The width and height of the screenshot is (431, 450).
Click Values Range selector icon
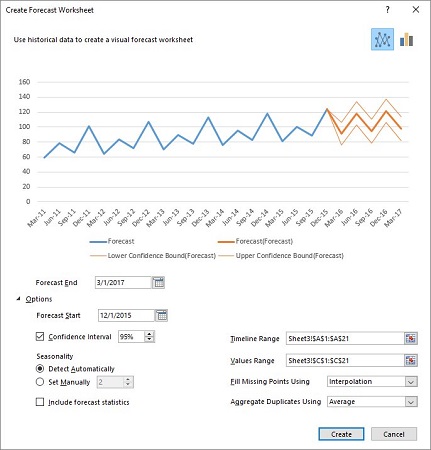click(x=411, y=360)
